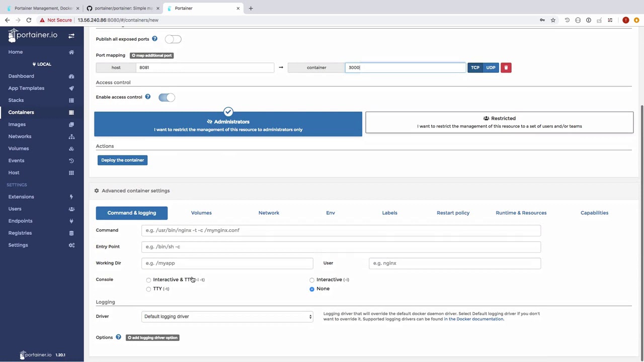
Task: Switch to the Env settings tab
Action: (331, 213)
